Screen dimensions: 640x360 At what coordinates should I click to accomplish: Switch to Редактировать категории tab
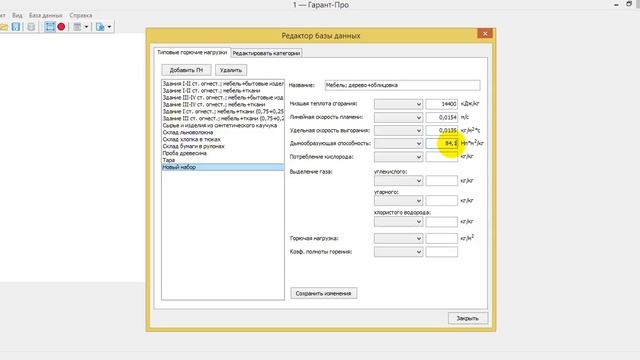(266, 53)
